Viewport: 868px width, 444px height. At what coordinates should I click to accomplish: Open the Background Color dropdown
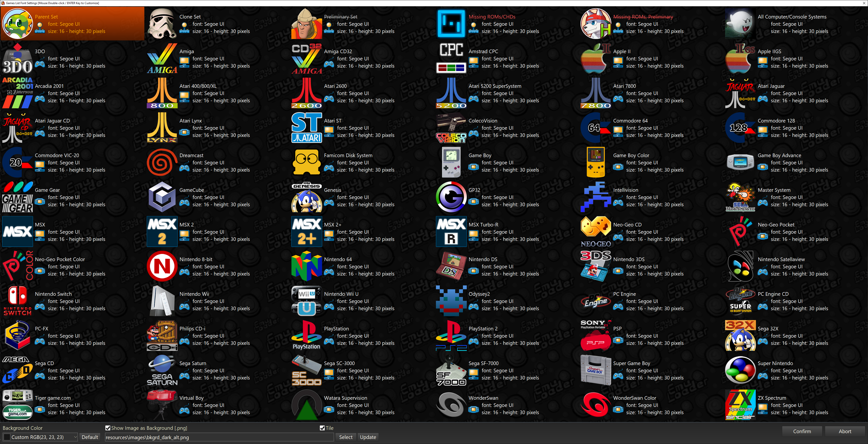(x=75, y=437)
